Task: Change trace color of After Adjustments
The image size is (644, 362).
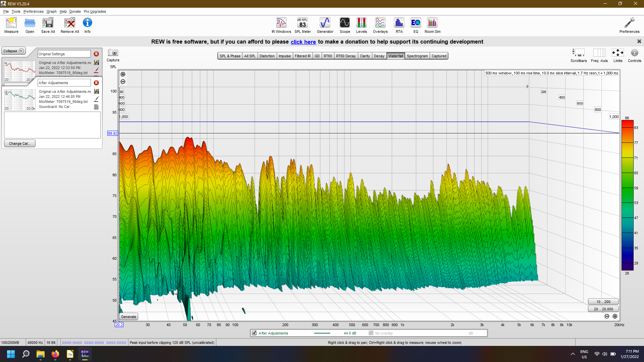Action: click(x=97, y=99)
